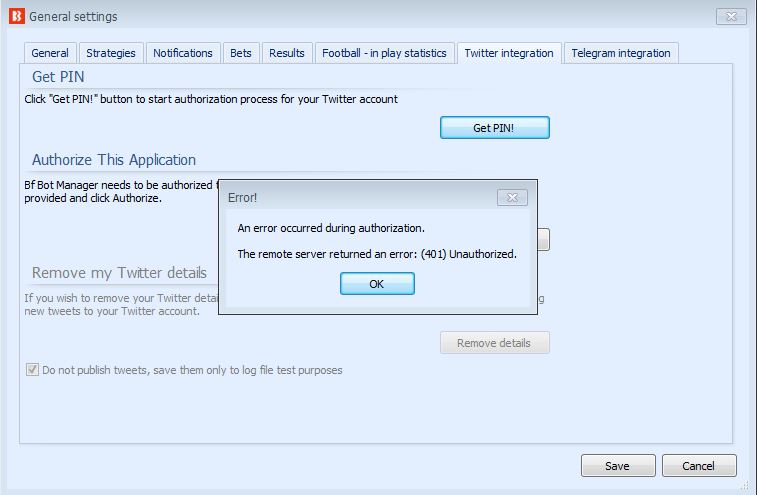Open the General tab
757x495 pixels.
[x=50, y=53]
